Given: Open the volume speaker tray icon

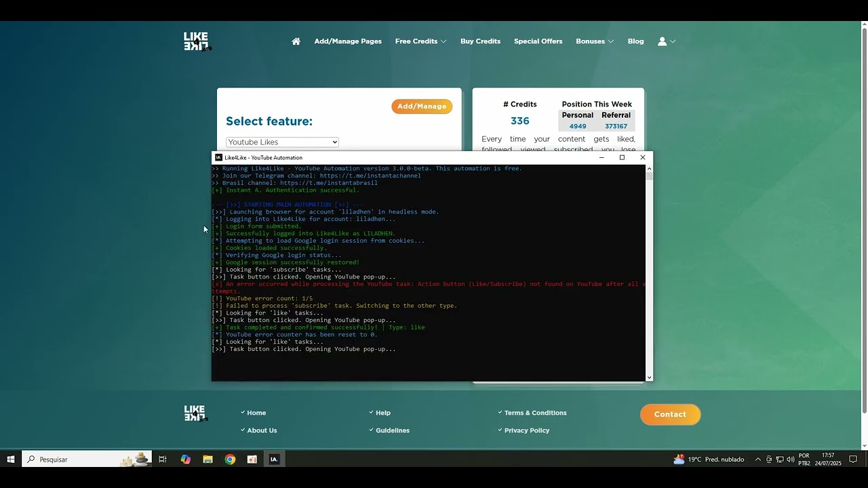Looking at the screenshot, I should (791, 460).
